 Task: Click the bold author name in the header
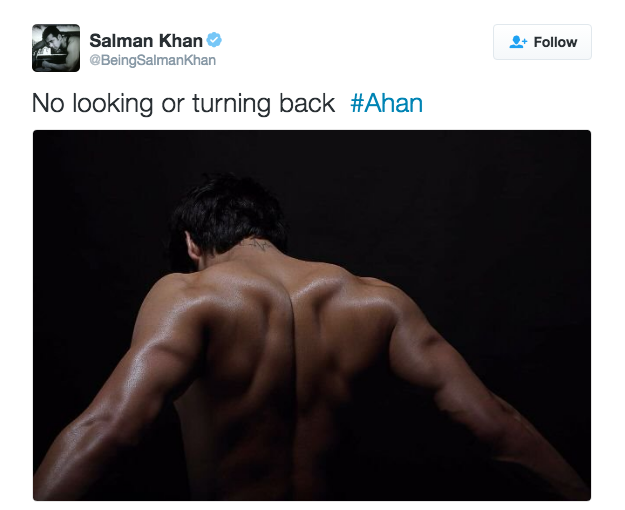click(x=146, y=40)
